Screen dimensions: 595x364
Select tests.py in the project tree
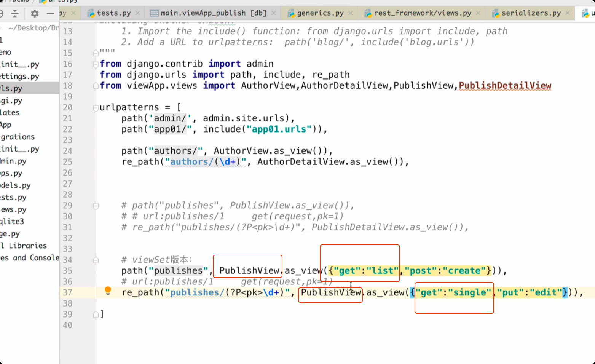13,197
